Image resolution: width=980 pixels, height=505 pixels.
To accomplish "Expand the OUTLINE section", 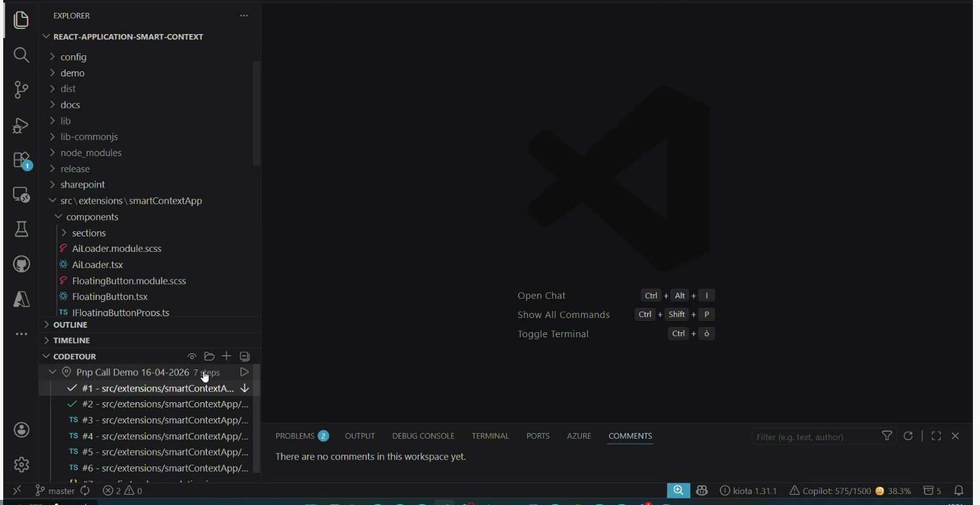I will 71,325.
